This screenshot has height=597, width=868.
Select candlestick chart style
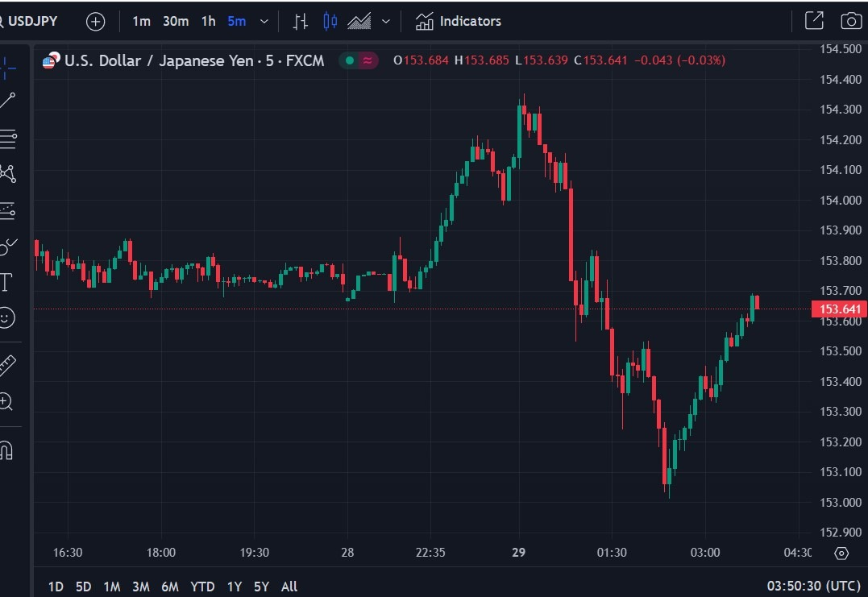click(330, 21)
